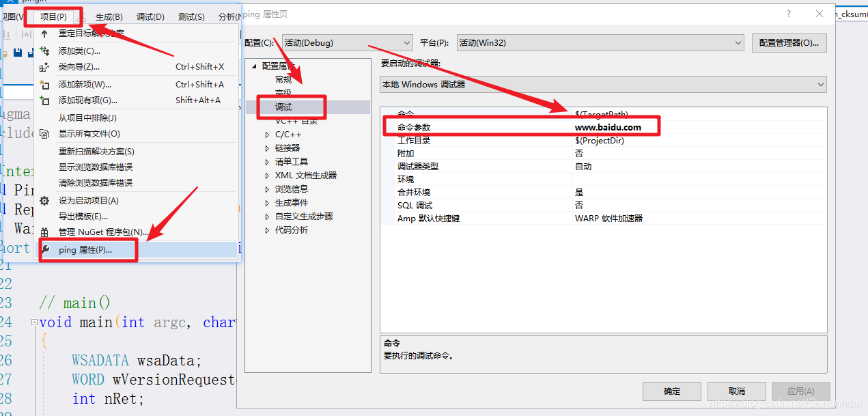This screenshot has height=416, width=868.
Task: Expand the 清单工具 node arrow
Action: point(267,162)
